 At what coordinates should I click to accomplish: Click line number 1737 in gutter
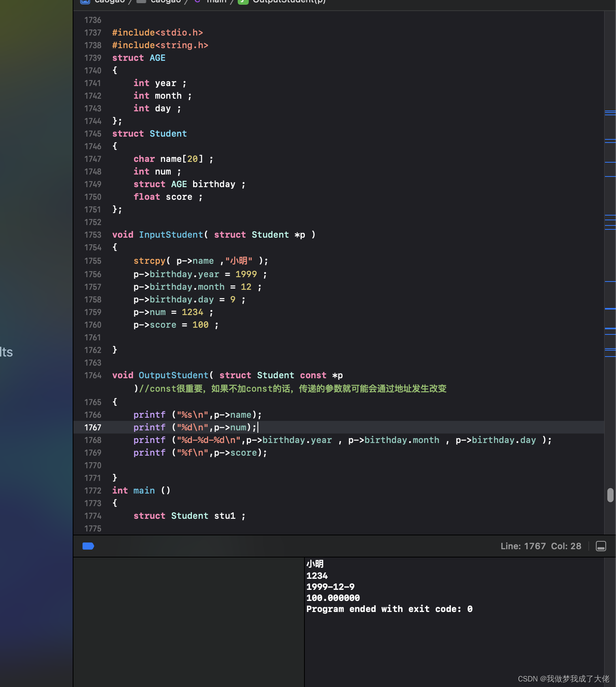pyautogui.click(x=93, y=33)
